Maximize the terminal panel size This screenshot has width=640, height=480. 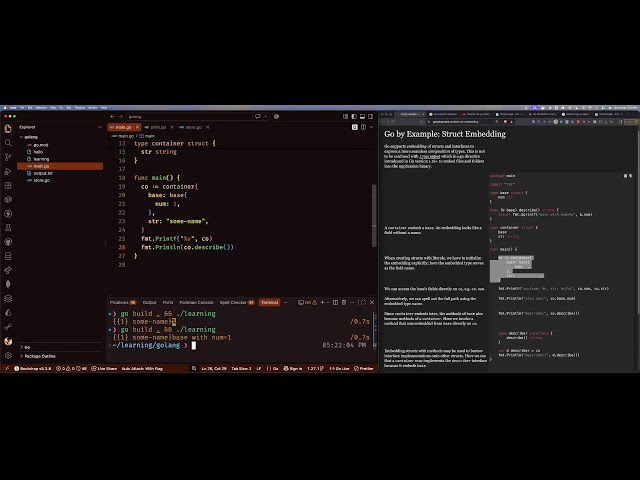tap(362, 302)
